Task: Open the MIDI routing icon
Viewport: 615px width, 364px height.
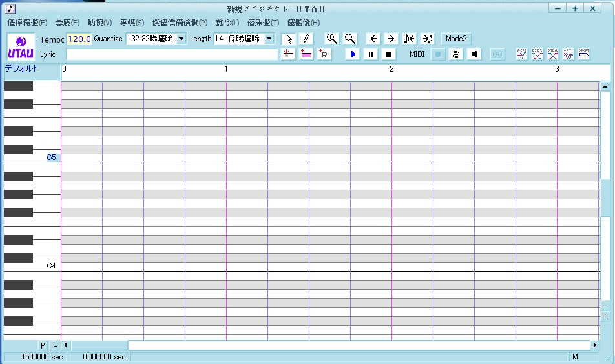Action: [456, 54]
